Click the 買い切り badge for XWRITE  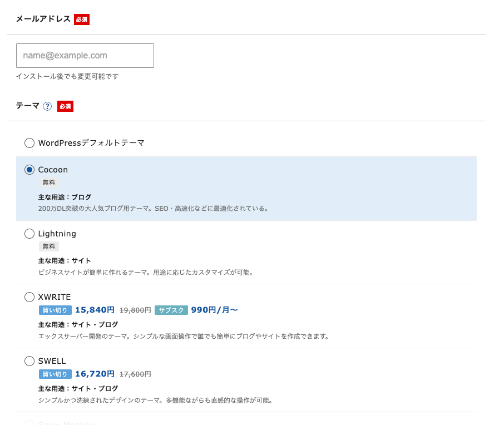click(x=55, y=310)
